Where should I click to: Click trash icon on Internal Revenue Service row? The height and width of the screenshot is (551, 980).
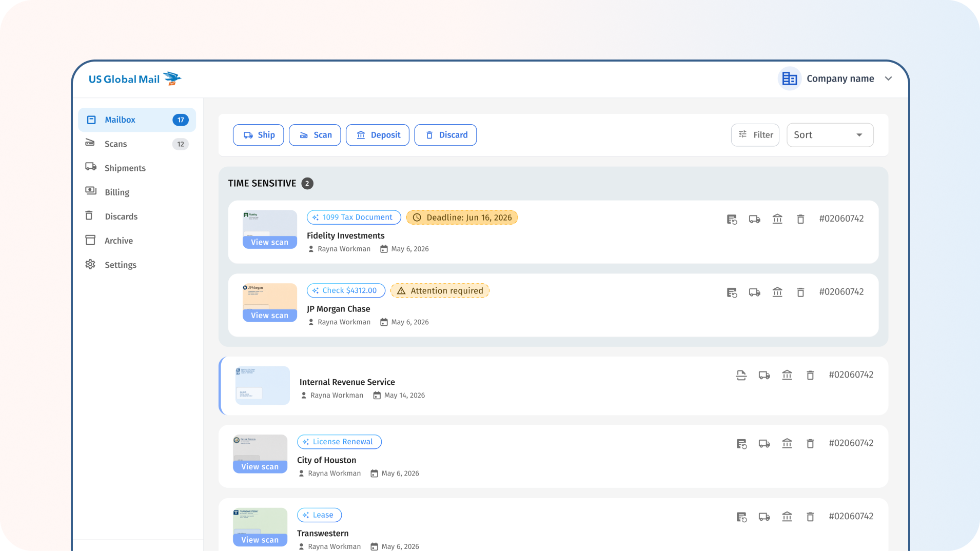[810, 375]
